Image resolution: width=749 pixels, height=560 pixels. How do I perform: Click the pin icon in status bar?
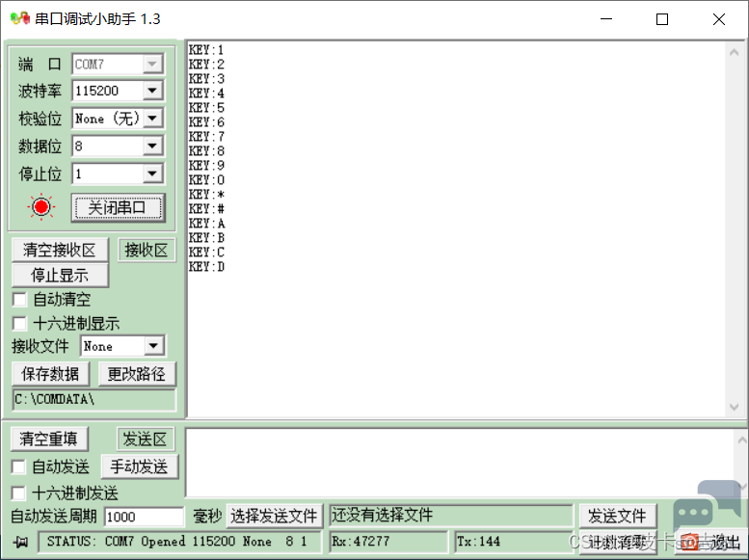pyautogui.click(x=20, y=542)
